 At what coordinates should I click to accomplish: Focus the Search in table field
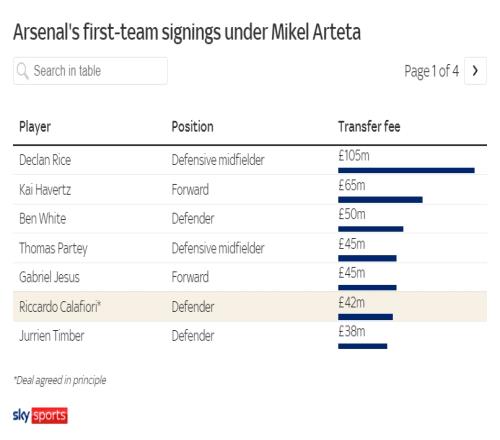90,71
